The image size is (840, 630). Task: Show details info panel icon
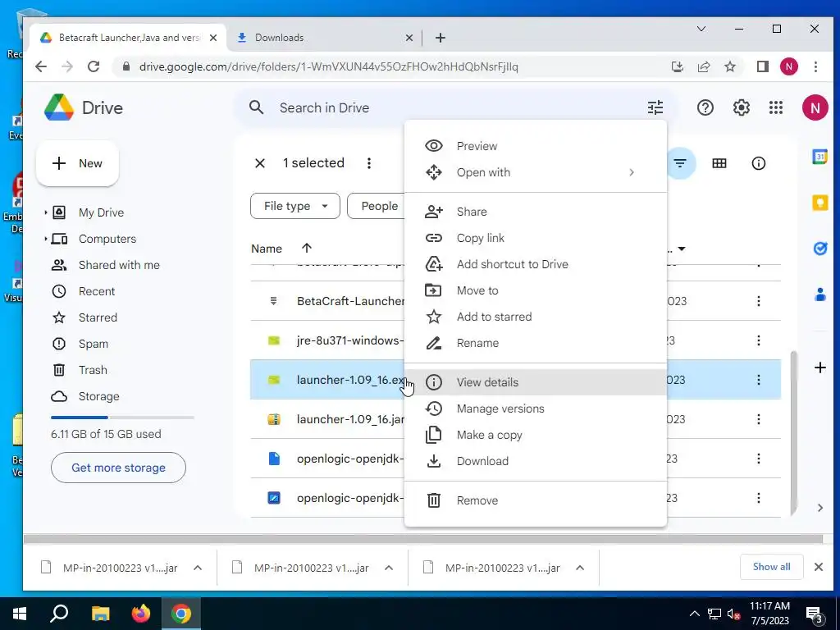(759, 163)
